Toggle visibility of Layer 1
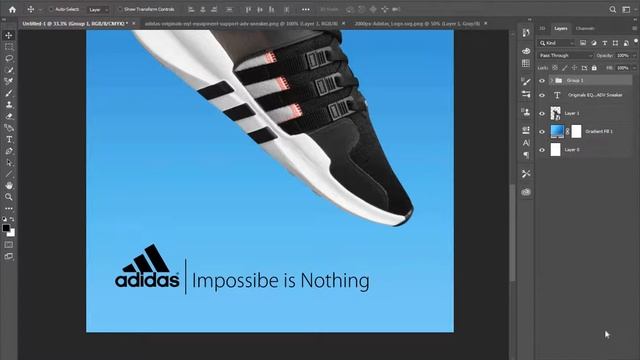The image size is (640, 360). (542, 113)
